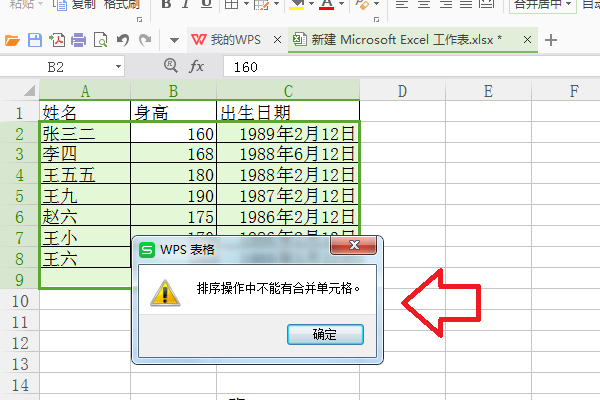Open print preview
600x400 pixels.
(100, 40)
